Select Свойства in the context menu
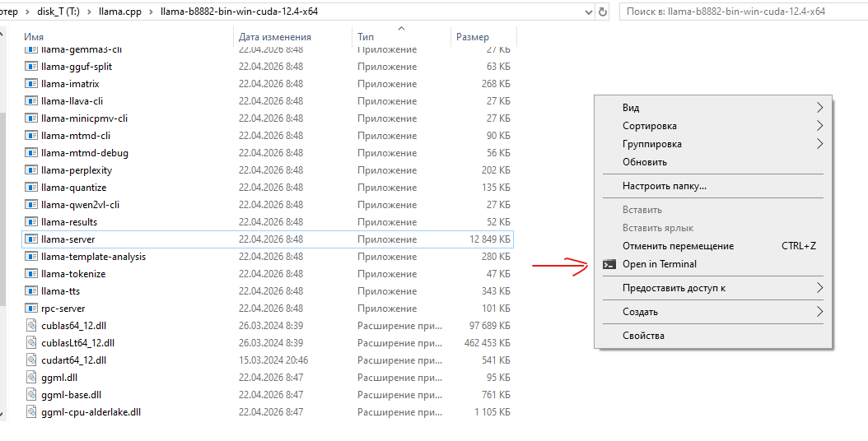This screenshot has width=868, height=441. (x=643, y=336)
